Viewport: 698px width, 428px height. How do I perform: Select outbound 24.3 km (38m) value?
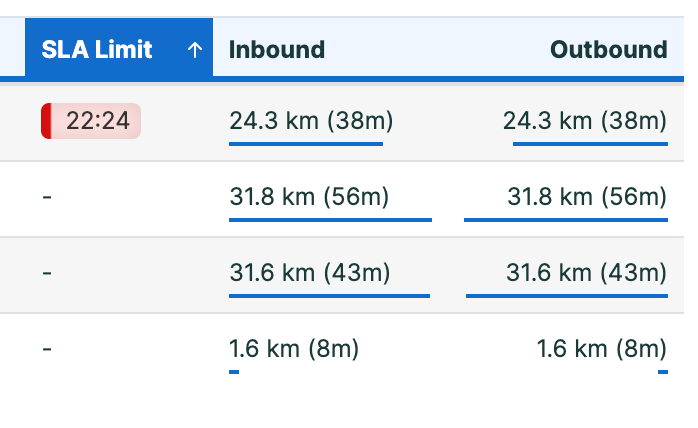[x=585, y=121]
